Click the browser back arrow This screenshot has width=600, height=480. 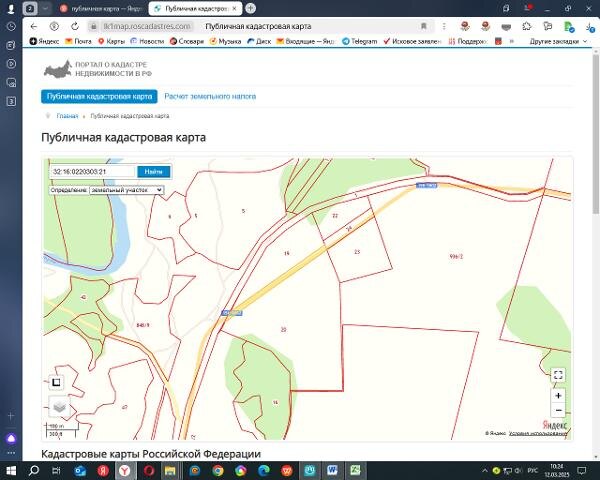(x=34, y=26)
